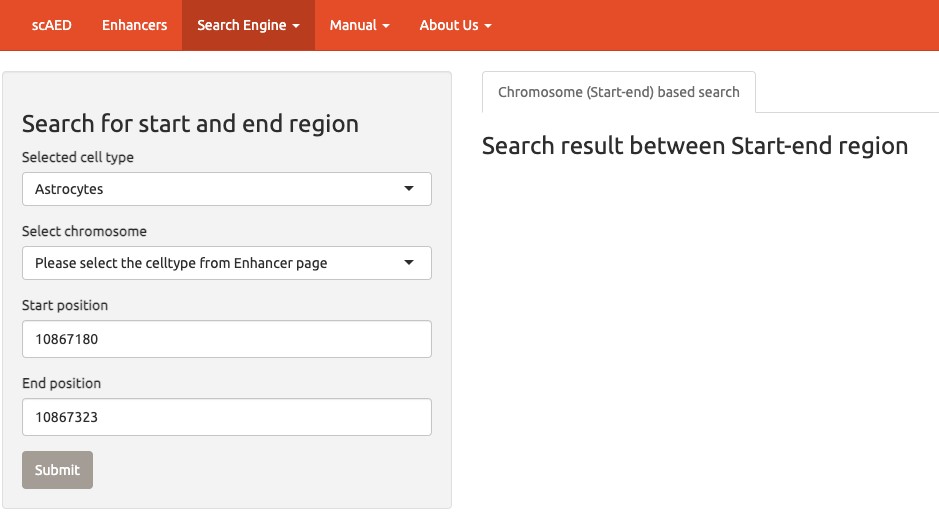Click the scAED brand link
The height and width of the screenshot is (521, 939).
point(51,25)
